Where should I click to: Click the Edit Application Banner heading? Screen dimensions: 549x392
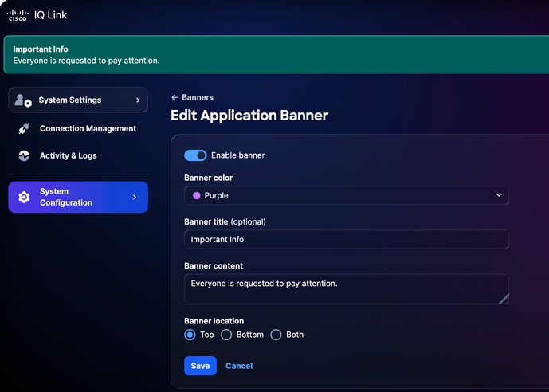249,116
